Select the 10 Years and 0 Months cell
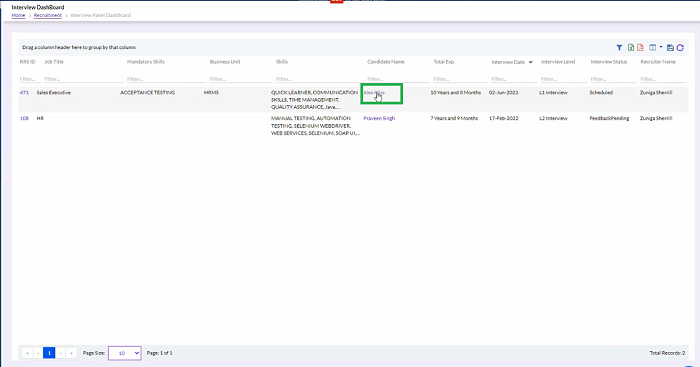Screen dimensions: 700x367 click(455, 92)
